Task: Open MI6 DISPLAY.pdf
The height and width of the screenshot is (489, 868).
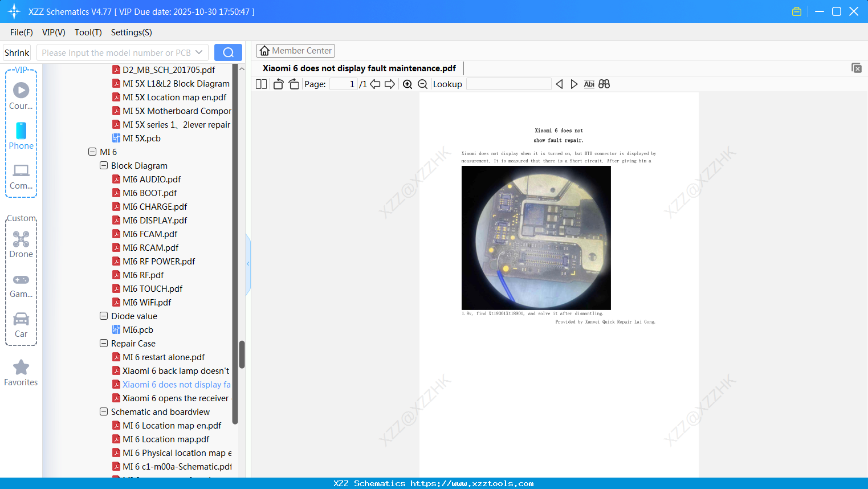Action: (x=155, y=221)
